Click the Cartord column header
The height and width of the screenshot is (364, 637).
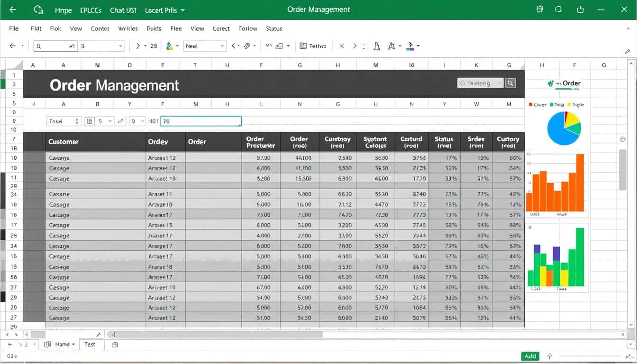pyautogui.click(x=411, y=142)
